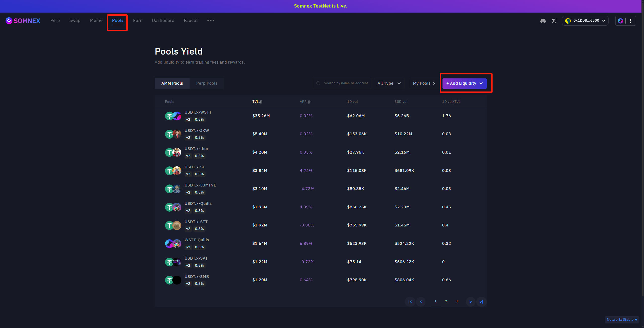Sort pools by APR column
Viewport: 644px width, 328px height.
(x=305, y=102)
